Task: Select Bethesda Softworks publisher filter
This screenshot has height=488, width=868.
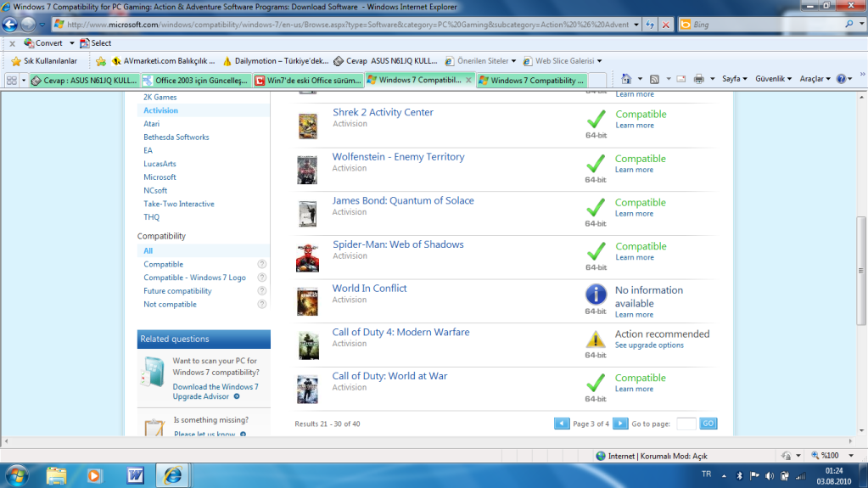Action: (176, 137)
